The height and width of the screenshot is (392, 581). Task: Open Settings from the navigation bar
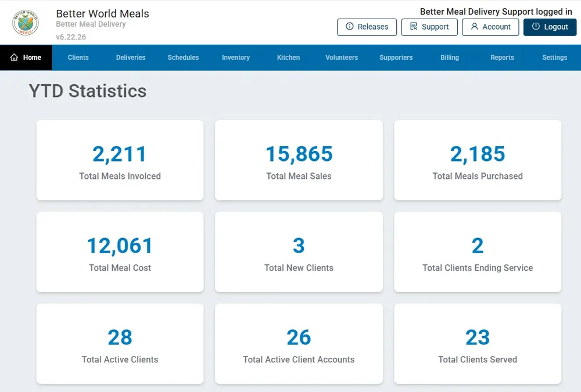point(555,57)
